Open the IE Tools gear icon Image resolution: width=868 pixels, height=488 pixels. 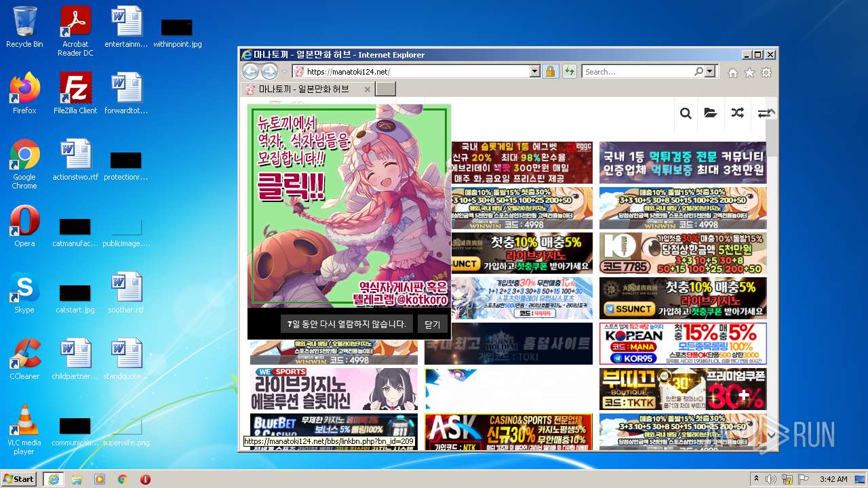point(766,73)
